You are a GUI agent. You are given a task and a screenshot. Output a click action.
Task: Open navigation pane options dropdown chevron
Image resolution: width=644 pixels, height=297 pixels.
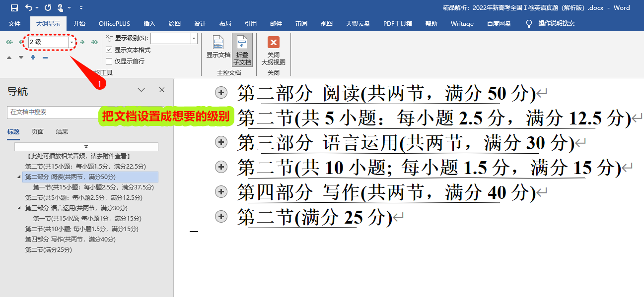pos(141,90)
